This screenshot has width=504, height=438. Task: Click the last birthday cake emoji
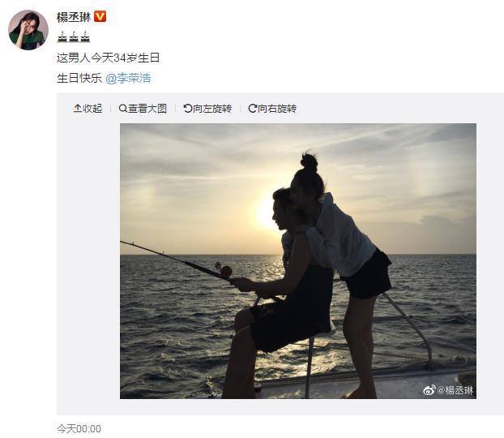click(85, 36)
